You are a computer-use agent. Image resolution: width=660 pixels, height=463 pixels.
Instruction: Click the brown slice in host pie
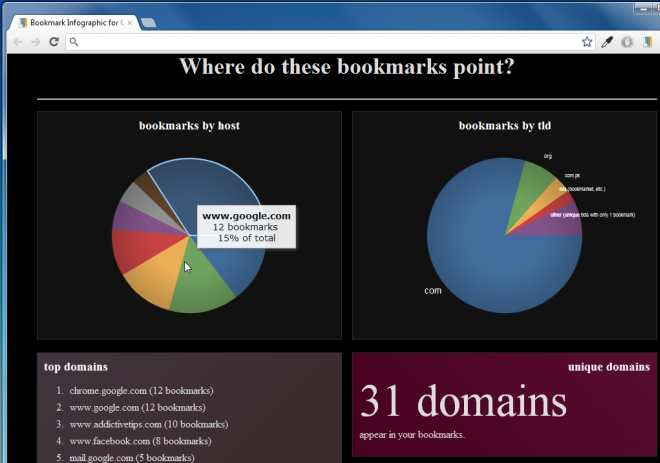pyautogui.click(x=152, y=187)
